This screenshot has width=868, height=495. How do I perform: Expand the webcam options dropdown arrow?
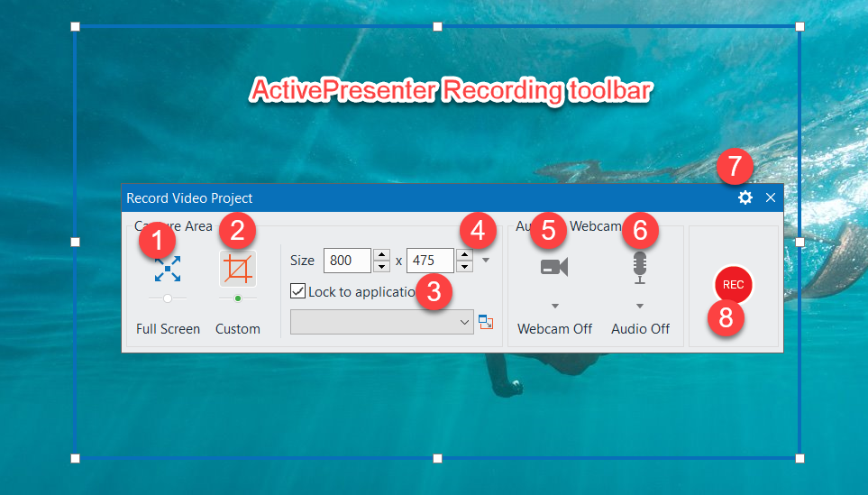[x=554, y=306]
